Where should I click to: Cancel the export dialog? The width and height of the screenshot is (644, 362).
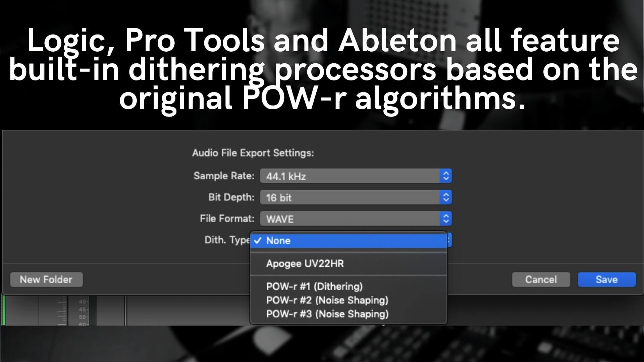(541, 280)
